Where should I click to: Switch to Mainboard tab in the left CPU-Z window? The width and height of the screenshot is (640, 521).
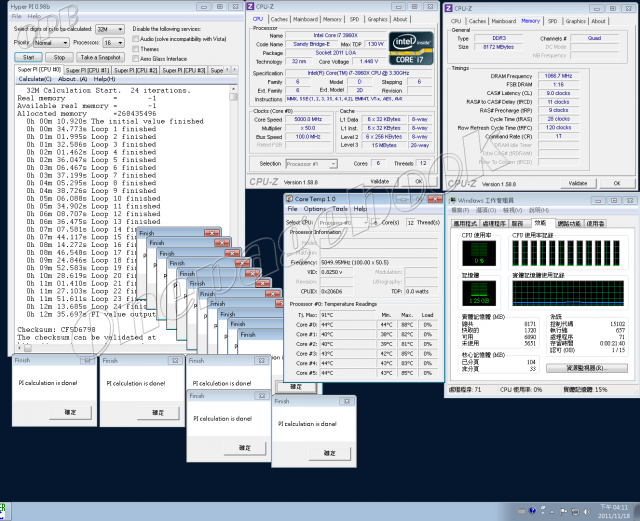(x=305, y=19)
